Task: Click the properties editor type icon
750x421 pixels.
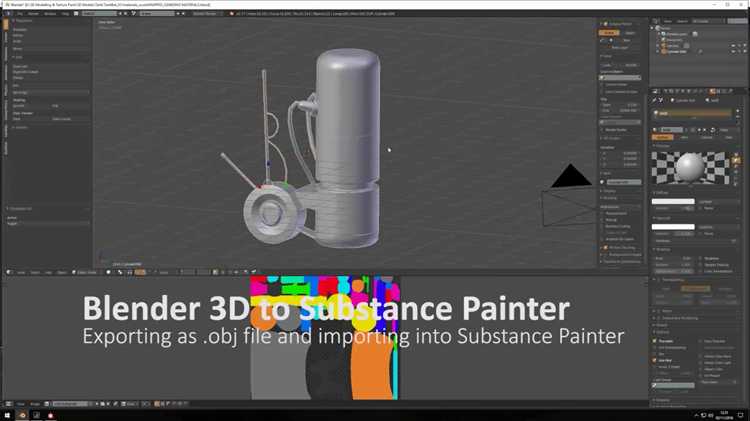Action: click(x=656, y=91)
